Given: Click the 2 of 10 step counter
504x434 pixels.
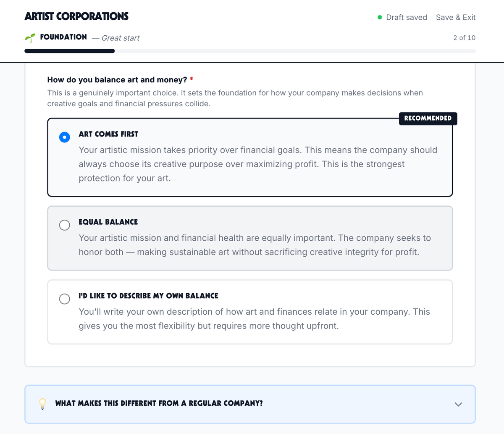Looking at the screenshot, I should pyautogui.click(x=464, y=38).
